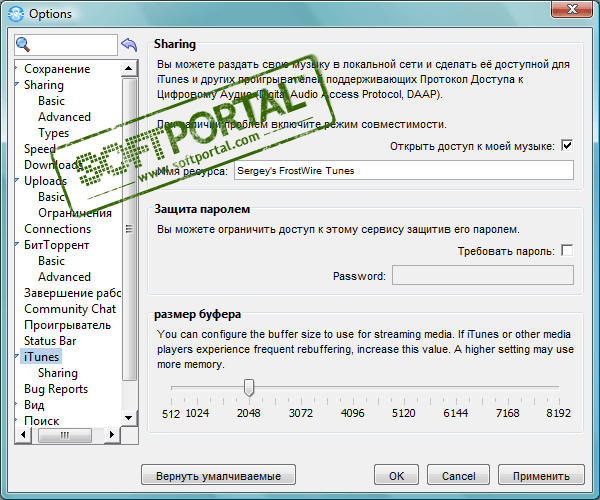600x500 pixels.
Task: Tick the Требовать пароль checkbox
Action: click(567, 251)
